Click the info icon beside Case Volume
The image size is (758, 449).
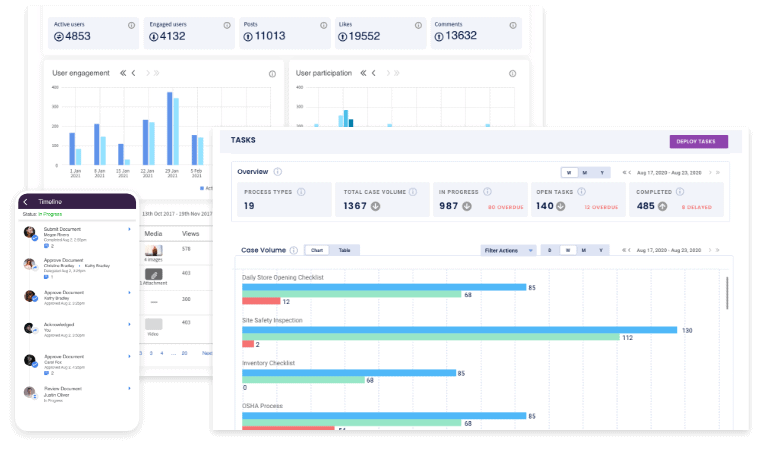pos(293,250)
